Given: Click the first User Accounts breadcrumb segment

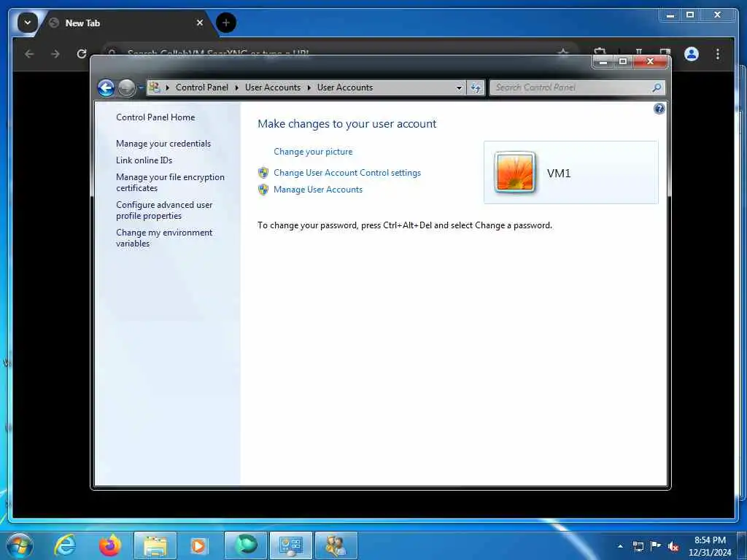Looking at the screenshot, I should point(273,87).
